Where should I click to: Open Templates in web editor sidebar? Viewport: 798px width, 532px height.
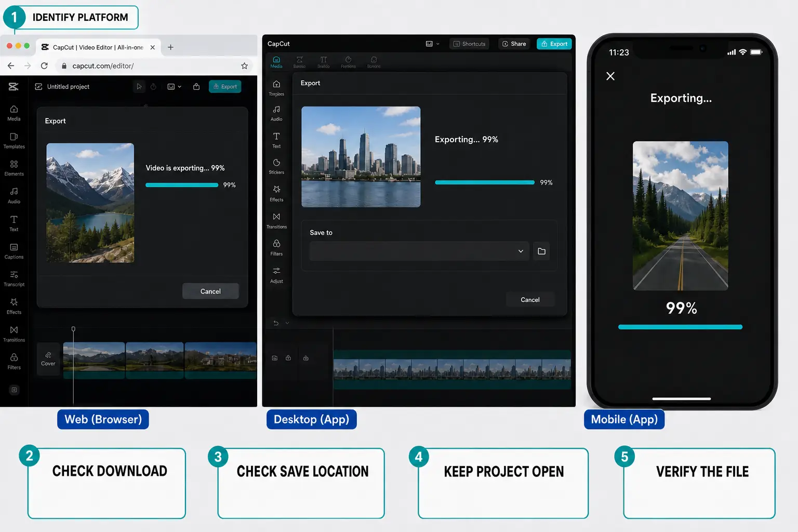tap(14, 140)
